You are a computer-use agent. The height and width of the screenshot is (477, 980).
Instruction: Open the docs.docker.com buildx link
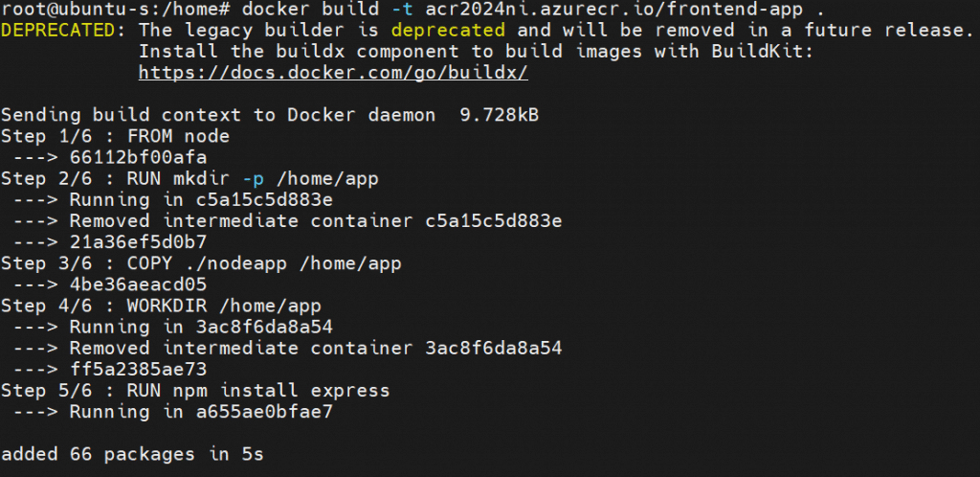[x=333, y=73]
